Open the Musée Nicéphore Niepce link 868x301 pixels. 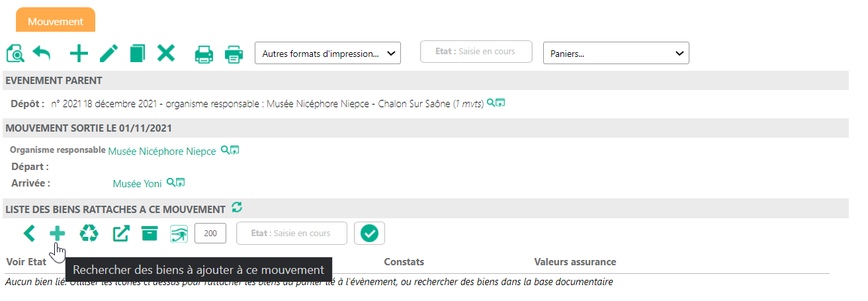(x=162, y=151)
